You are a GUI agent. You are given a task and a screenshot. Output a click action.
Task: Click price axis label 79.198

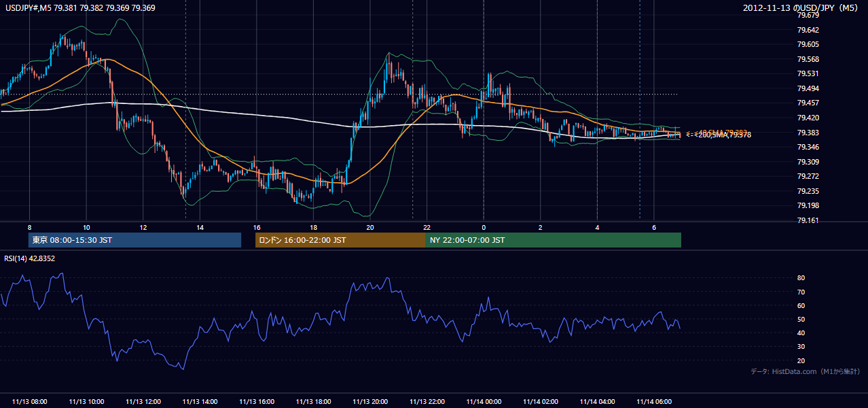pyautogui.click(x=808, y=205)
